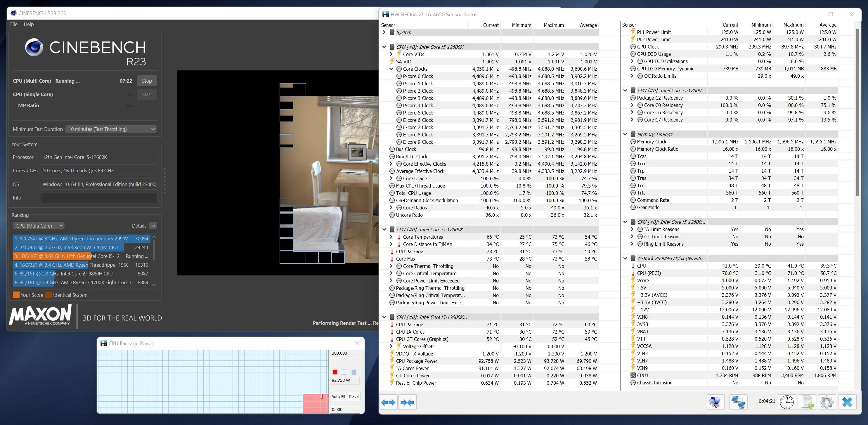The height and width of the screenshot is (425, 868).
Task: Click left panel Maximum column header
Action: pyautogui.click(x=550, y=25)
